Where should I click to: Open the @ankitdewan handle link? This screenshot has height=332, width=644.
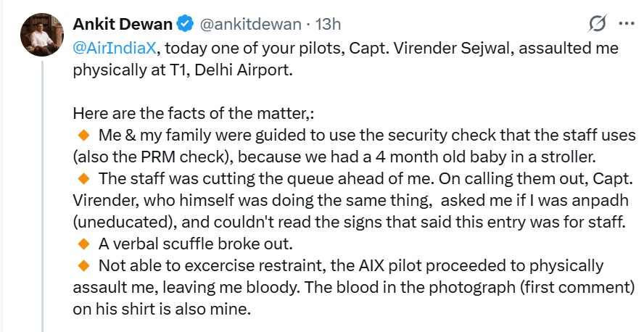coord(249,24)
